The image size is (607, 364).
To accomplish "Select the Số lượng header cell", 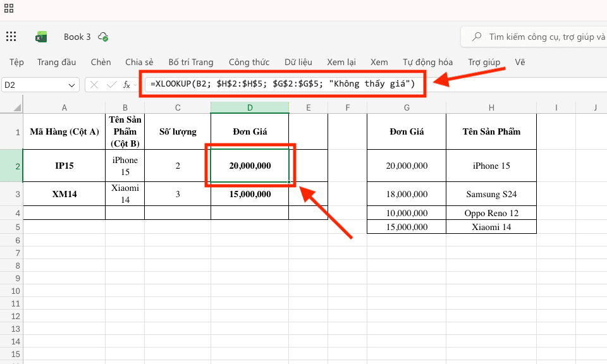I will (x=178, y=131).
